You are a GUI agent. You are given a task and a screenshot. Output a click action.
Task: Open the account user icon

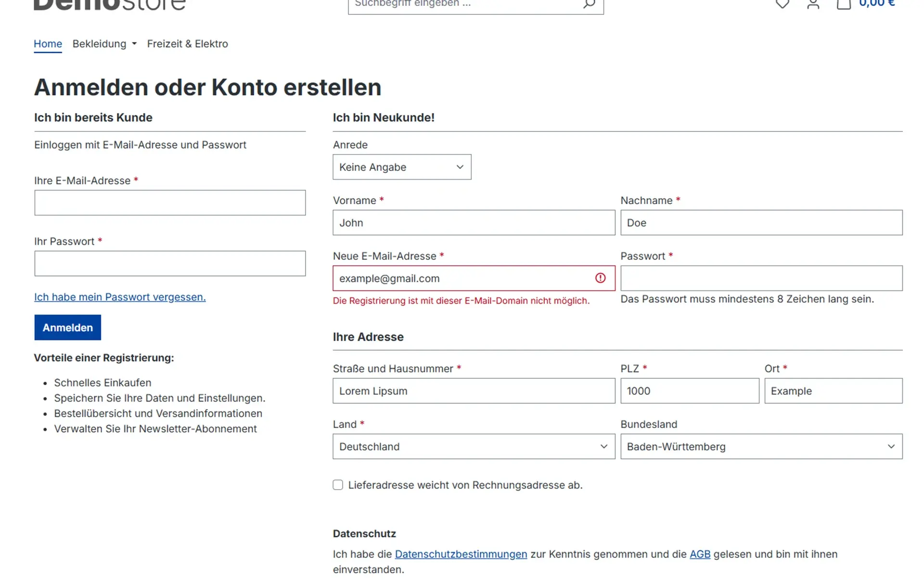click(813, 4)
